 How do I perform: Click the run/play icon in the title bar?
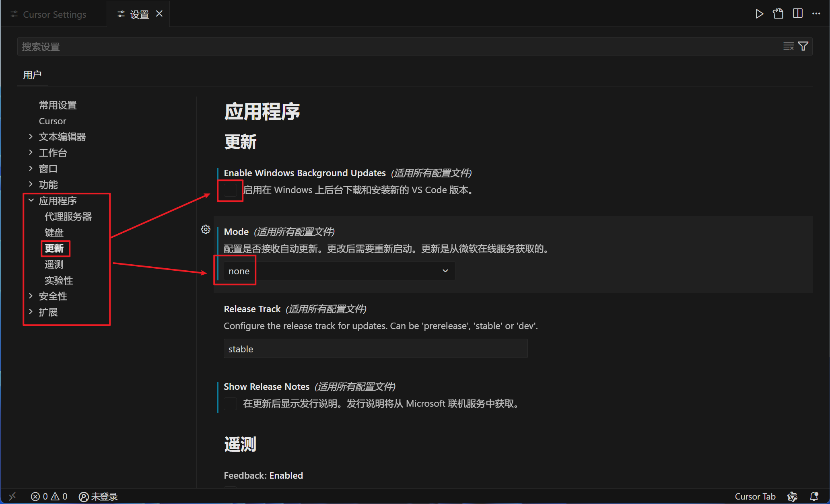(x=760, y=14)
